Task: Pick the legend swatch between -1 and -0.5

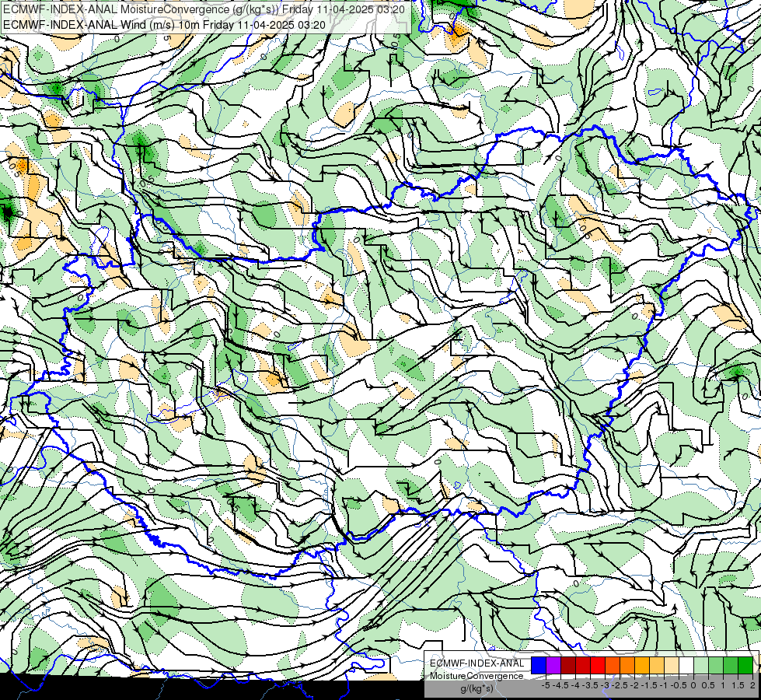Action: tap(657, 665)
